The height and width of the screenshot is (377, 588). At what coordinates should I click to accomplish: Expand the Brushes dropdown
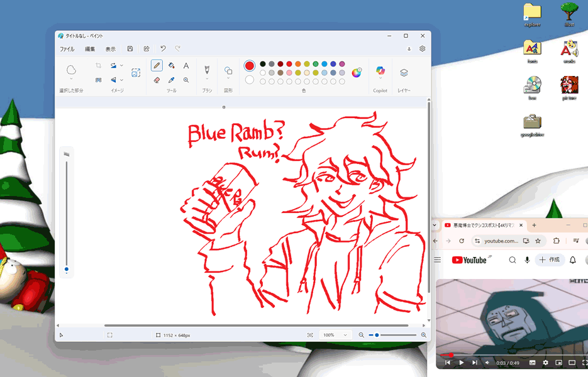pyautogui.click(x=206, y=79)
